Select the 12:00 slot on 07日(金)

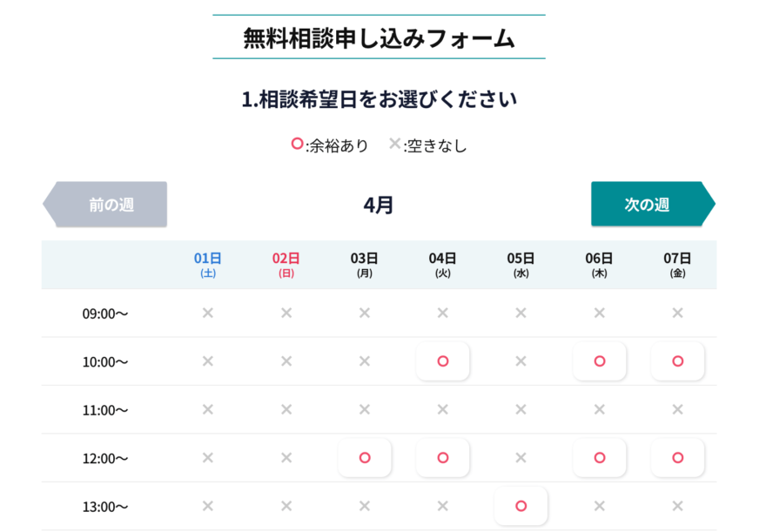tap(678, 458)
